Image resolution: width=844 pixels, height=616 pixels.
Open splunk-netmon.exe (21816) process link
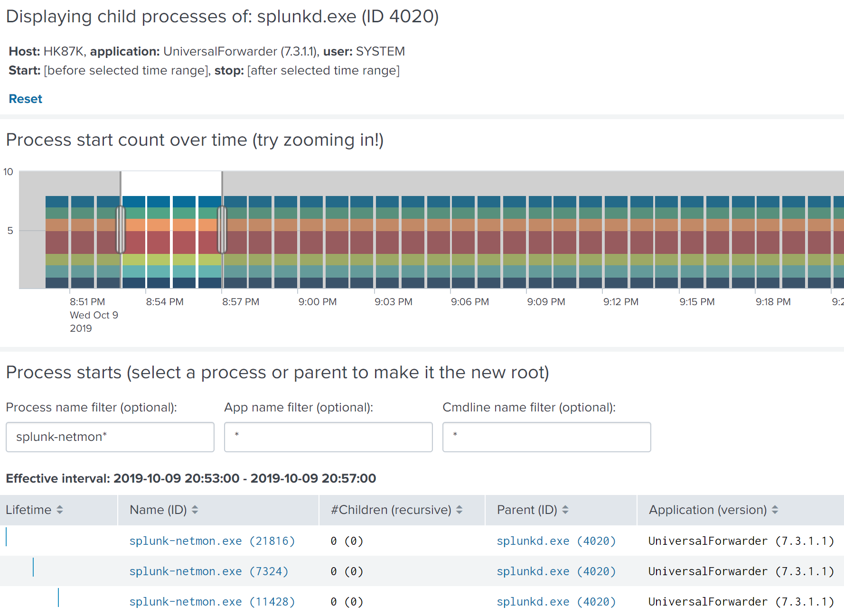212,541
